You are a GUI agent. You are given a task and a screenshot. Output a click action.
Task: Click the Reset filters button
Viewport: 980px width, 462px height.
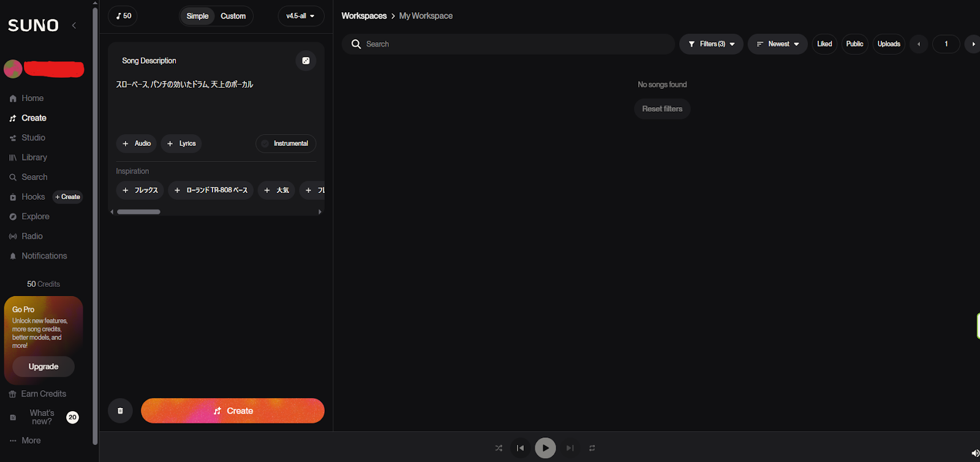pos(662,109)
